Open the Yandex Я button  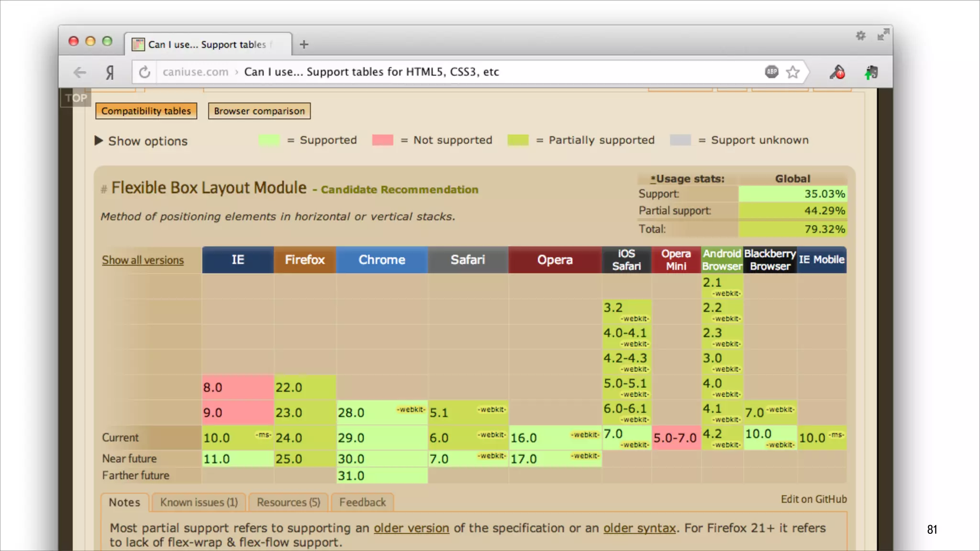click(x=110, y=72)
